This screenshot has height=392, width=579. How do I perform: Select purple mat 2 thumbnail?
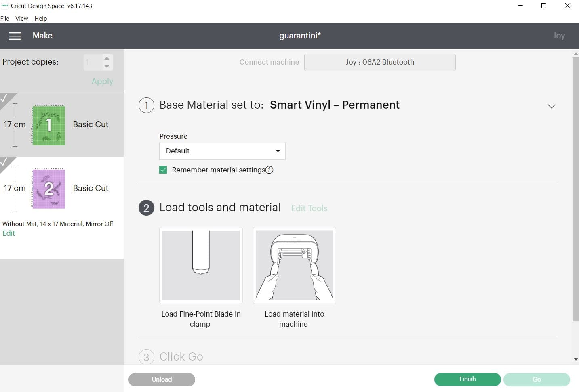tap(48, 189)
